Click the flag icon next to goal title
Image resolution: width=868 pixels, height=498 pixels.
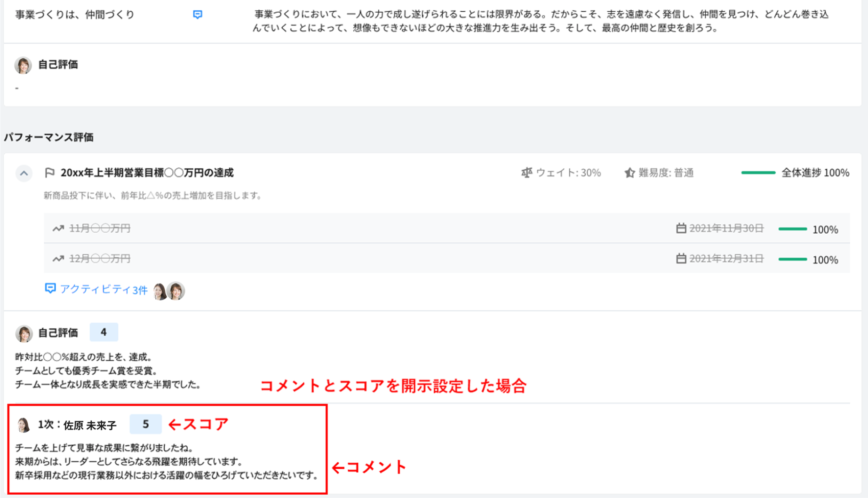tap(49, 173)
